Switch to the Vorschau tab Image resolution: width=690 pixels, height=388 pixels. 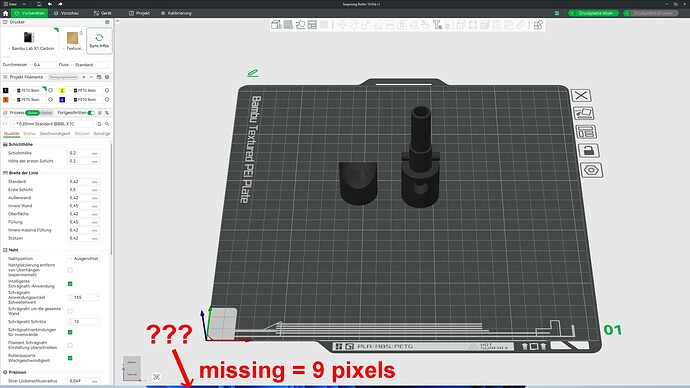[x=66, y=13]
